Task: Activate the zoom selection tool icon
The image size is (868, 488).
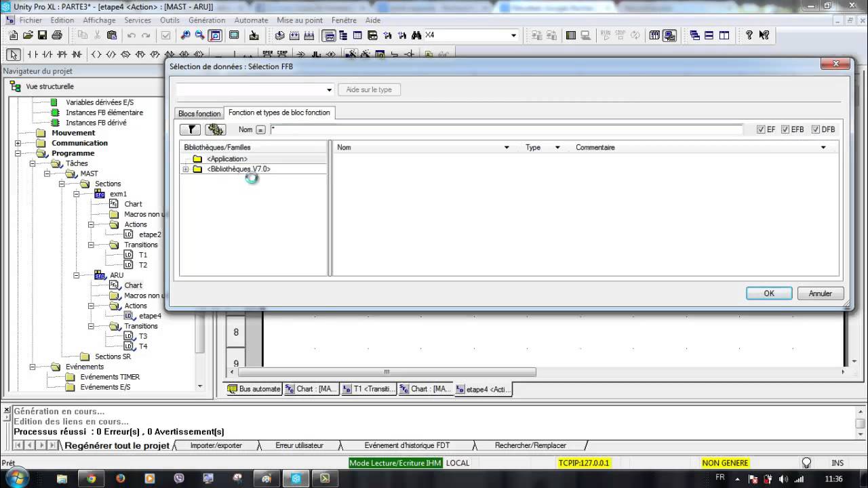Action: pos(215,35)
